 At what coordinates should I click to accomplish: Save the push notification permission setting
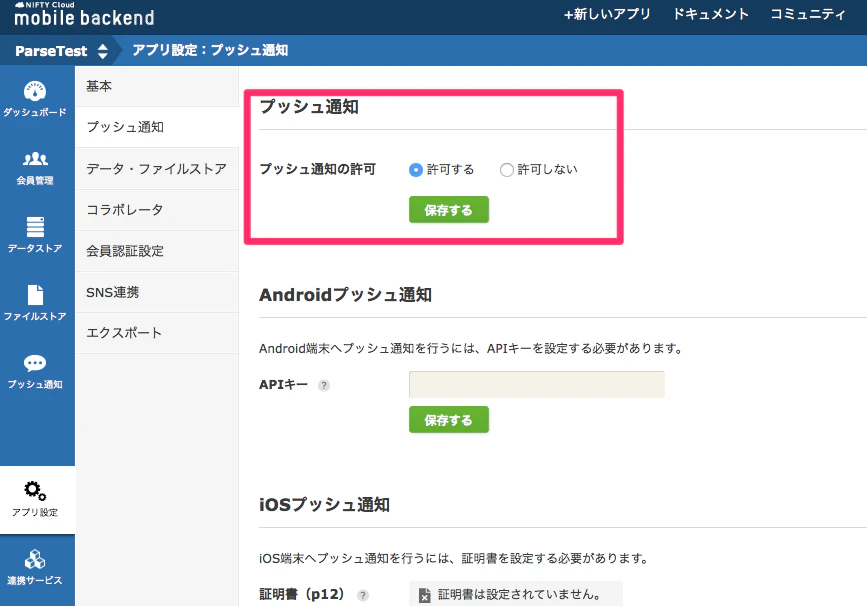(x=448, y=210)
